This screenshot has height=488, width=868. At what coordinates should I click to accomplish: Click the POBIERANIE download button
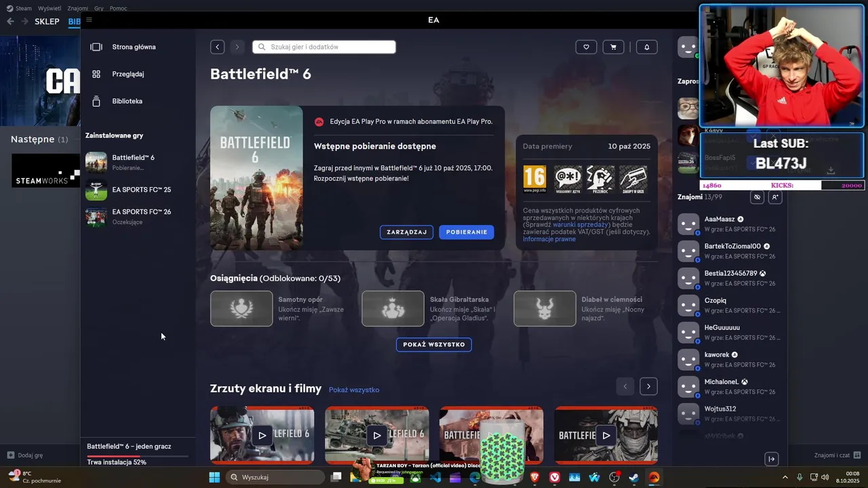coord(467,232)
